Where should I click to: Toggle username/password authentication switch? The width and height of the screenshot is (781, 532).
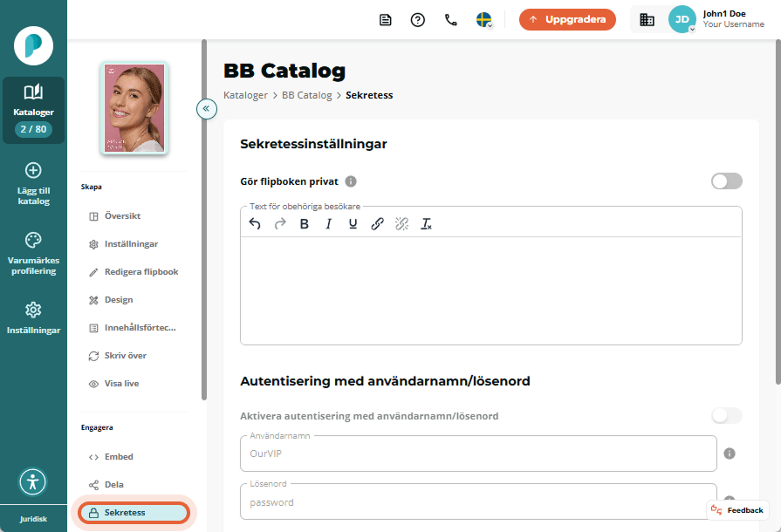726,415
